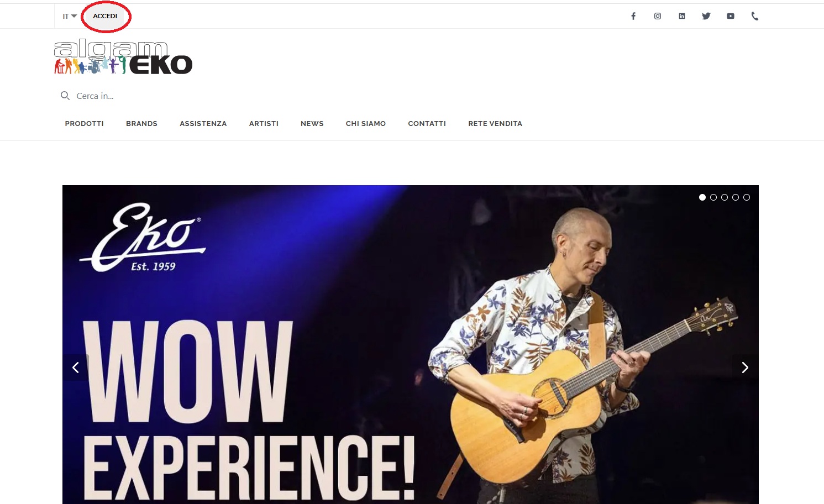The width and height of the screenshot is (824, 504).
Task: Select the third carousel slide dot
Action: tap(725, 197)
